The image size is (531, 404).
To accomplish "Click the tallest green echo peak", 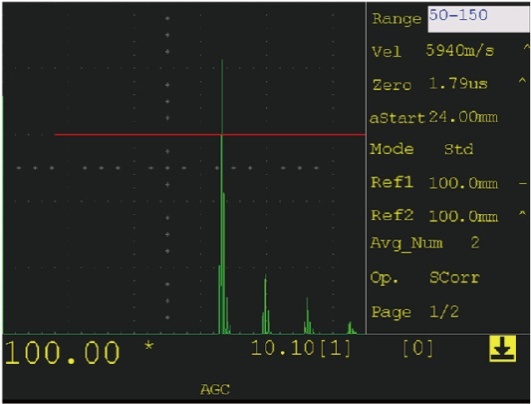I will pyautogui.click(x=222, y=196).
